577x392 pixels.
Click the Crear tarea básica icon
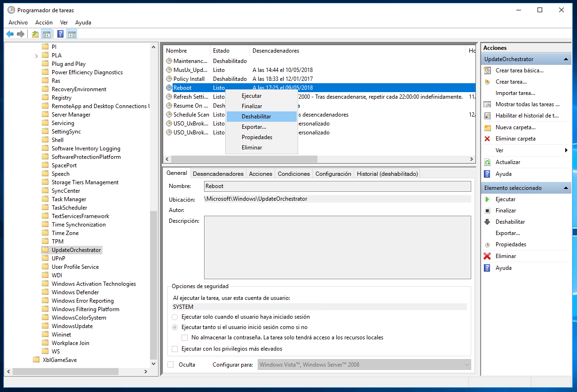tap(487, 71)
